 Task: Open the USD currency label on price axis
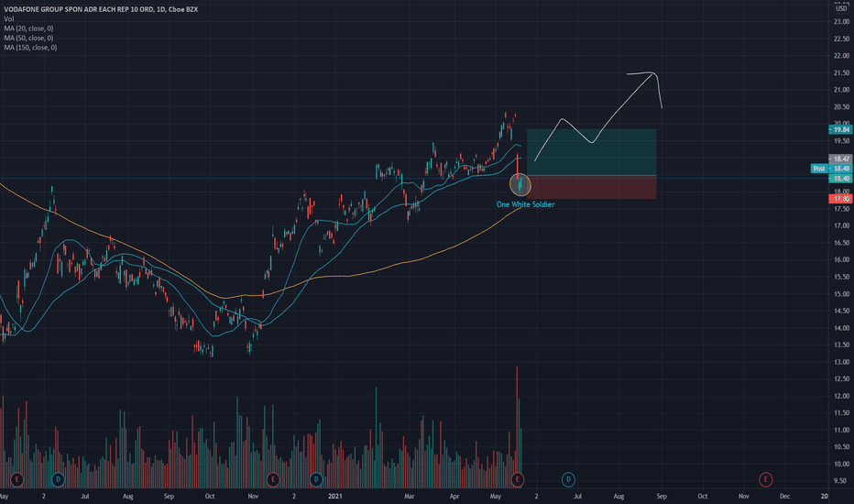point(841,8)
